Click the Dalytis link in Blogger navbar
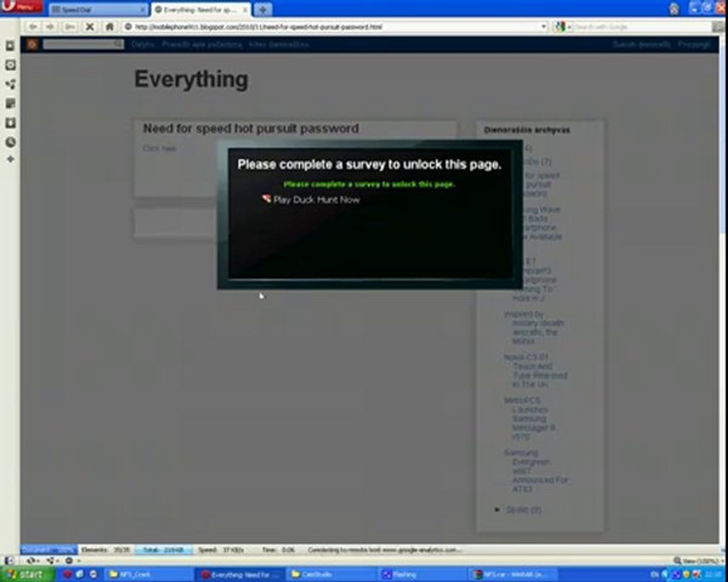 point(143,45)
